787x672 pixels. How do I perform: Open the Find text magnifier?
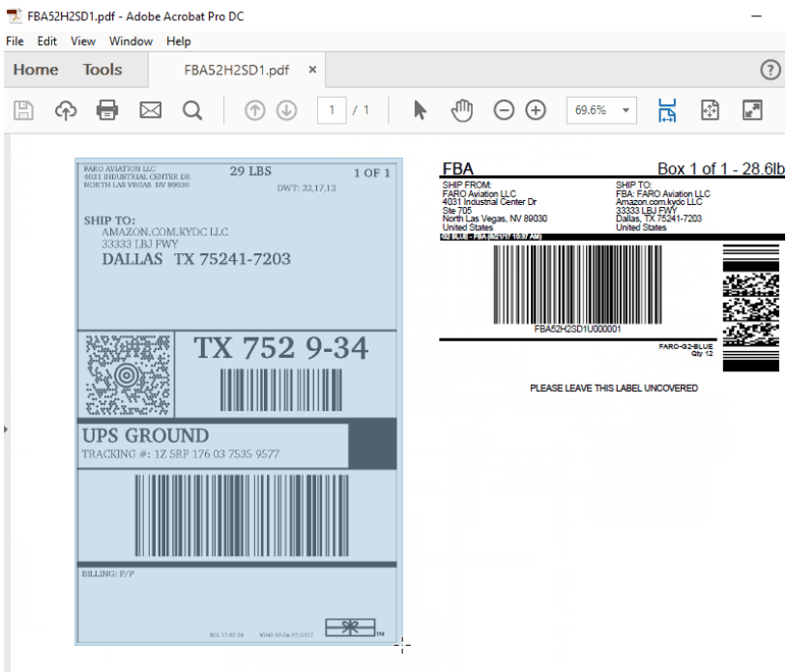pos(192,110)
